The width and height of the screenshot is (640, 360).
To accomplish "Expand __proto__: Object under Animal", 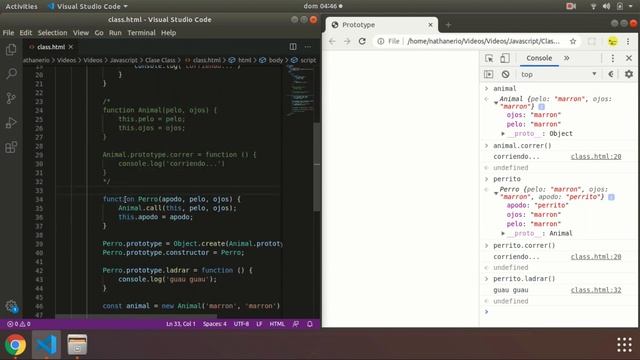I will tap(503, 133).
